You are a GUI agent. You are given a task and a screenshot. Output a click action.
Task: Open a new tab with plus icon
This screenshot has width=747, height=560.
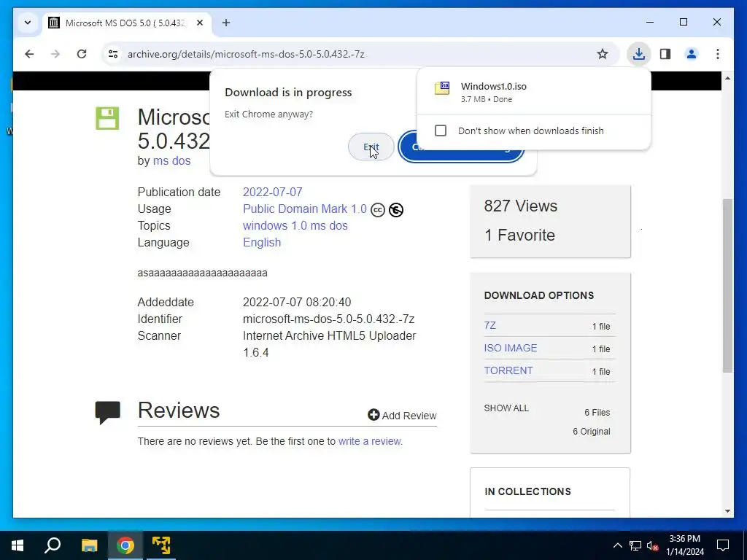click(x=226, y=23)
